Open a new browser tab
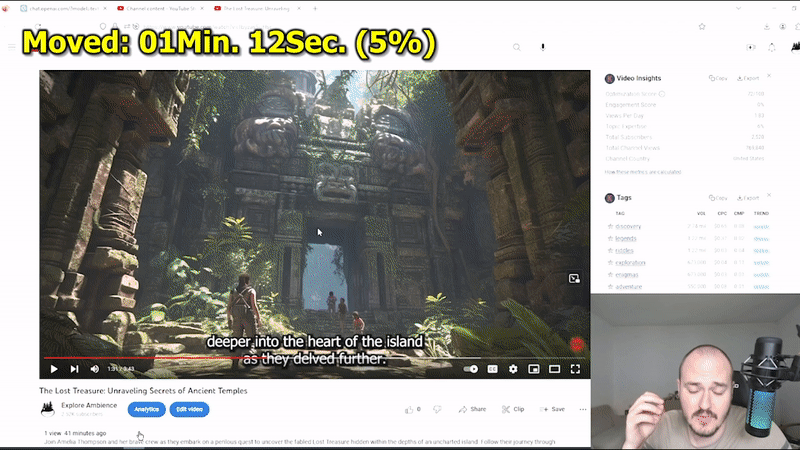The width and height of the screenshot is (800, 450). click(x=315, y=9)
